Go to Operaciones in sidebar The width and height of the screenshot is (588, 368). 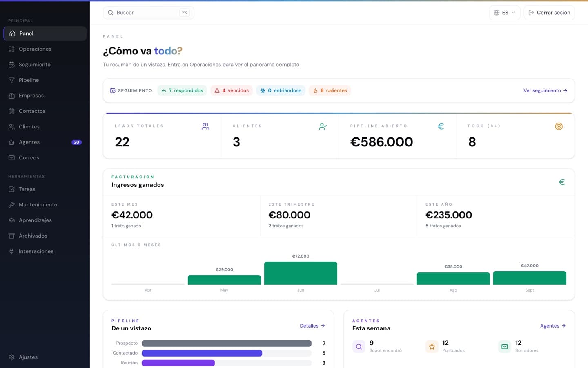(x=45, y=49)
